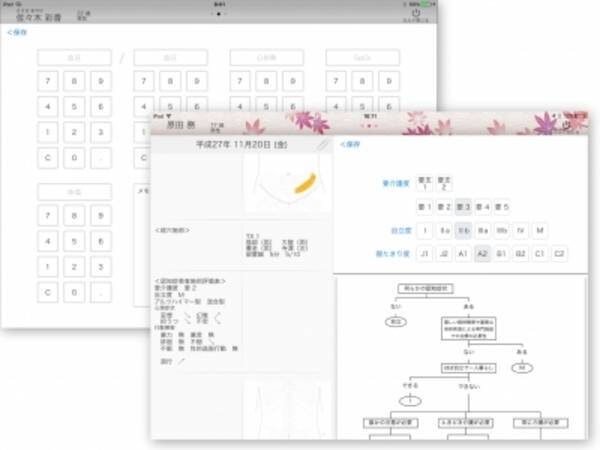Select independence level M button
The height and width of the screenshot is (450, 600).
coord(540,230)
